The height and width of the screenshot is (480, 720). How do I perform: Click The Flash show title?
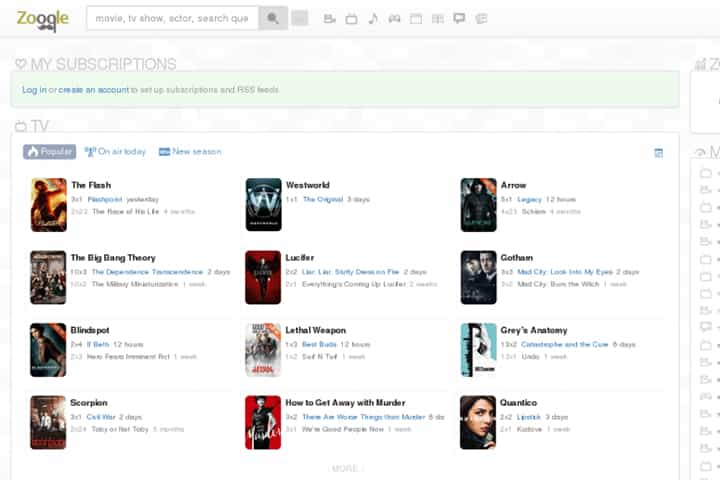coord(91,185)
